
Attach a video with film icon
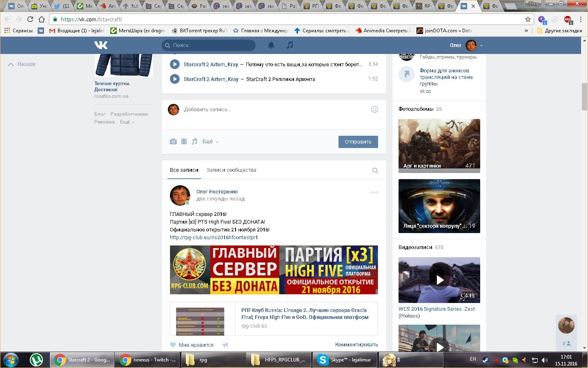pyautogui.click(x=184, y=141)
